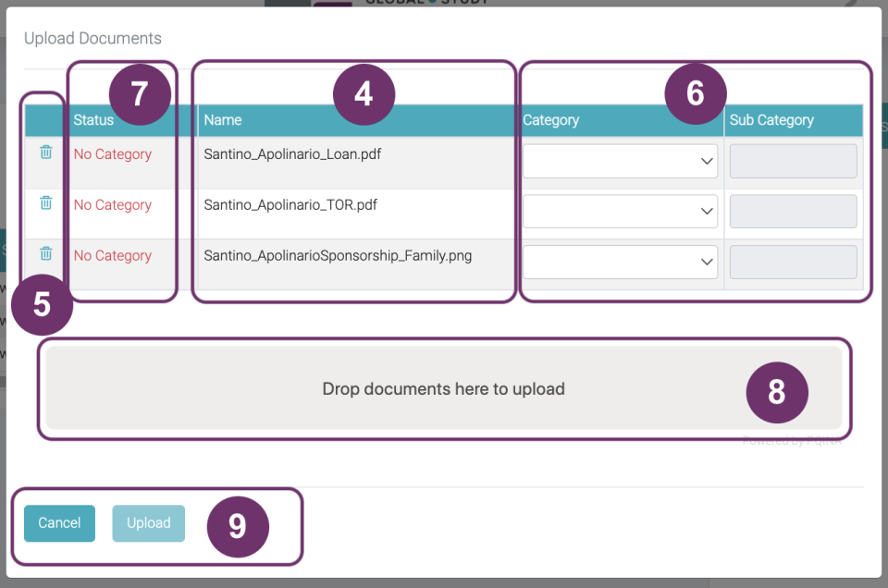Click the 'No Category' status of the Loan.pdf row
Image resolution: width=888 pixels, height=588 pixels.
(x=113, y=154)
